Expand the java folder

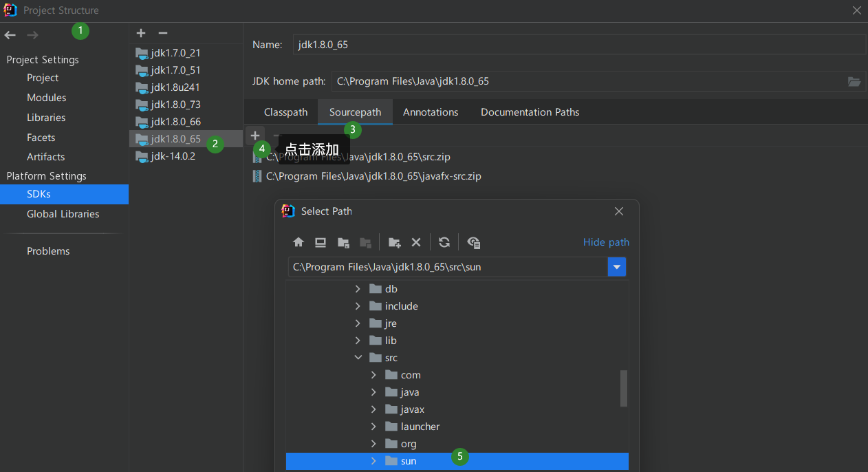pyautogui.click(x=373, y=392)
